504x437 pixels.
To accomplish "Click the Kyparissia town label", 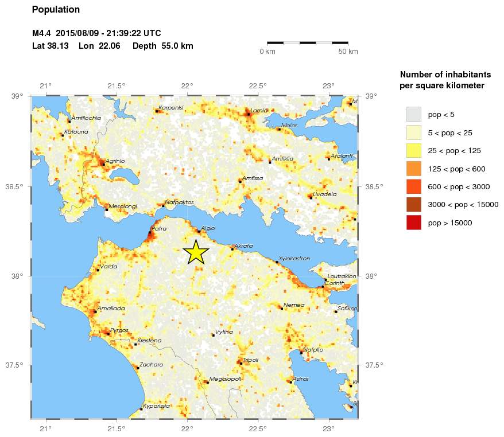I will pyautogui.click(x=156, y=406).
